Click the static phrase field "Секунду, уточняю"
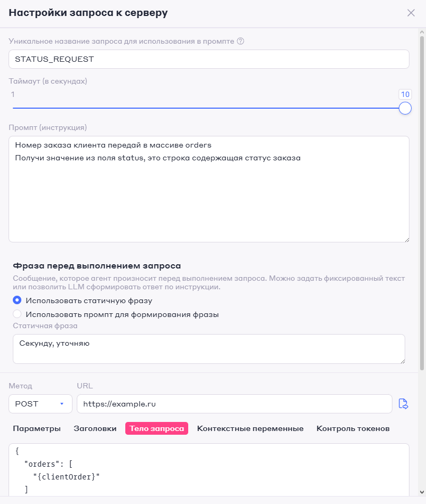The height and width of the screenshot is (504, 426). click(x=208, y=348)
